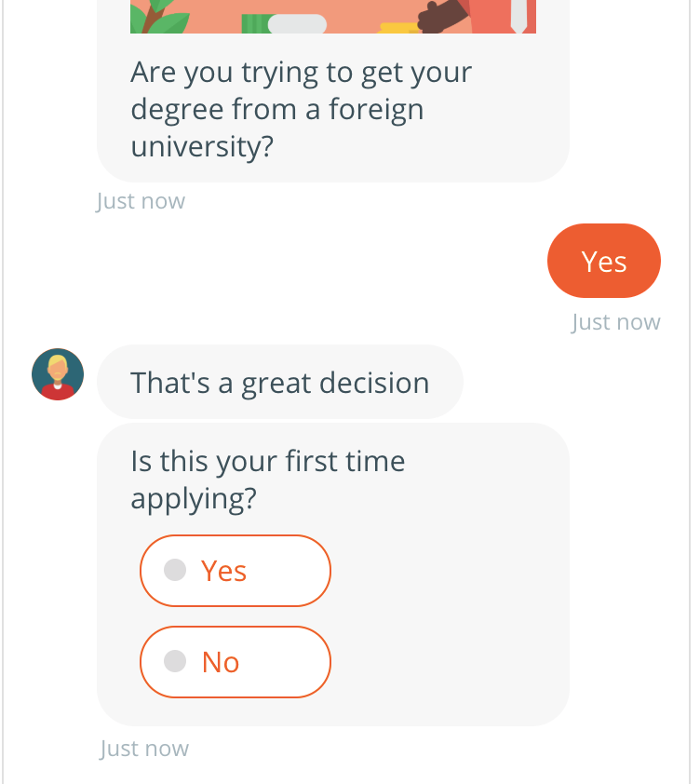Click the No answer option button
The width and height of the screenshot is (700, 784).
tap(235, 662)
